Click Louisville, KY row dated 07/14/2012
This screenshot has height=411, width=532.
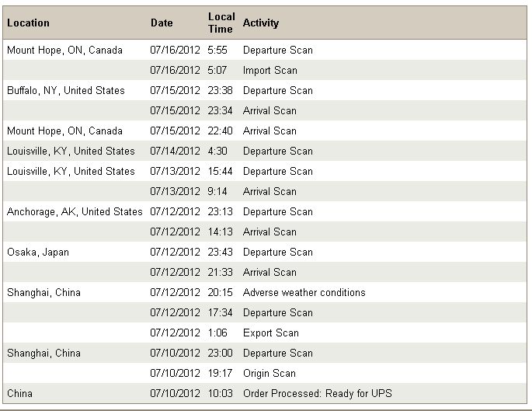pos(265,151)
